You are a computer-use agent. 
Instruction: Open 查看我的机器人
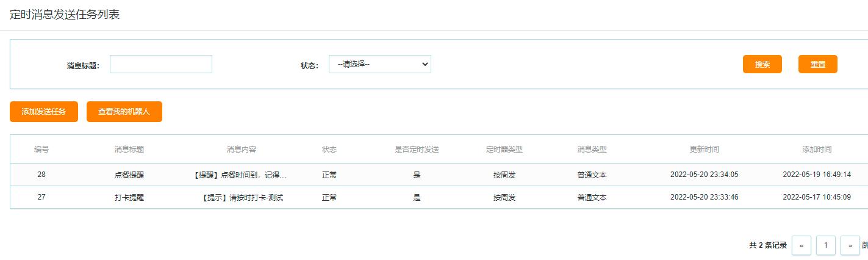124,112
